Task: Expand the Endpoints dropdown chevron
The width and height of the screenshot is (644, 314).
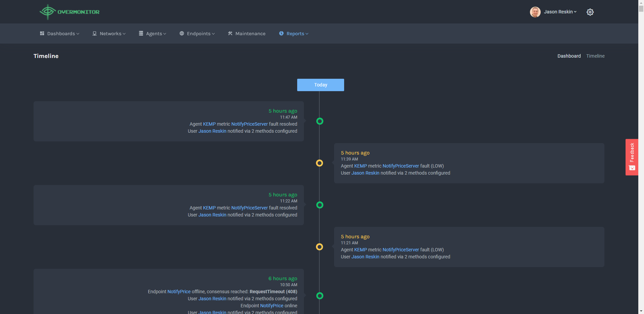Action: [213, 34]
